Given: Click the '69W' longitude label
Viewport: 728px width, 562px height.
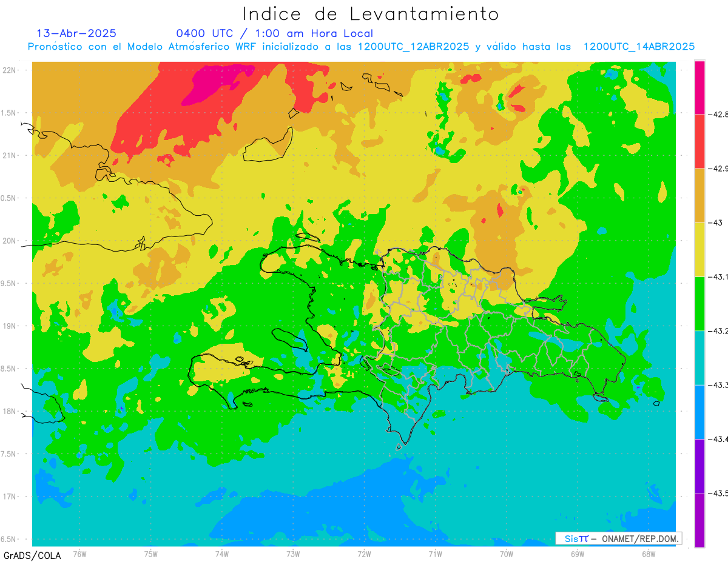Looking at the screenshot, I should click(577, 554).
